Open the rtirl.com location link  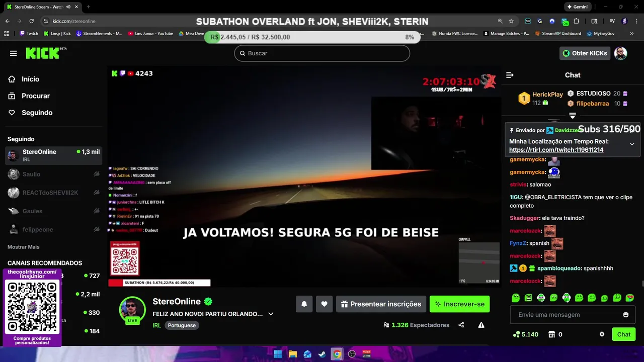coord(556,150)
